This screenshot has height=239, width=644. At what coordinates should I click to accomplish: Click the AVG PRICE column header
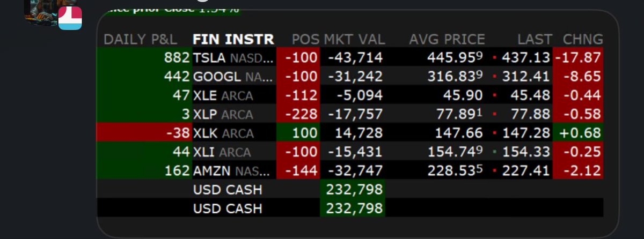447,39
